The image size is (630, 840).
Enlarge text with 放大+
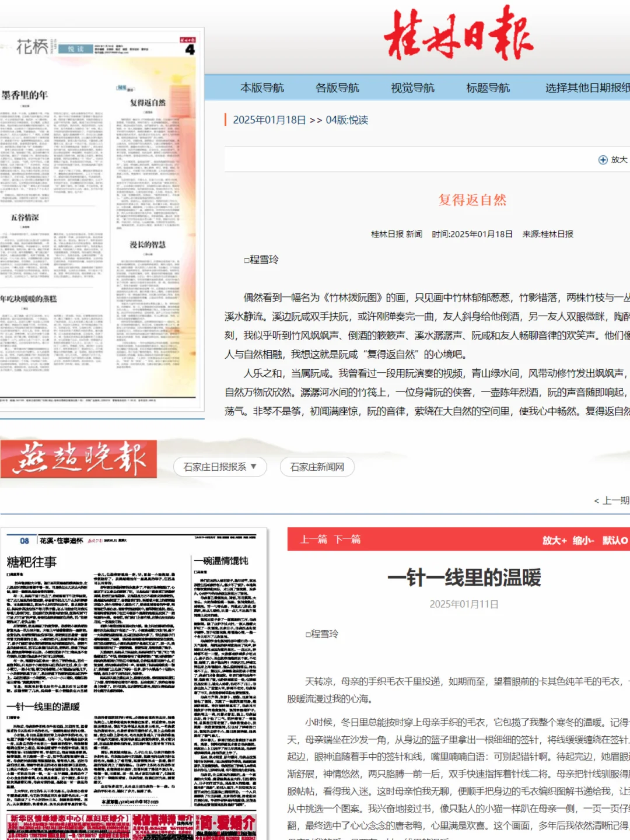click(555, 540)
